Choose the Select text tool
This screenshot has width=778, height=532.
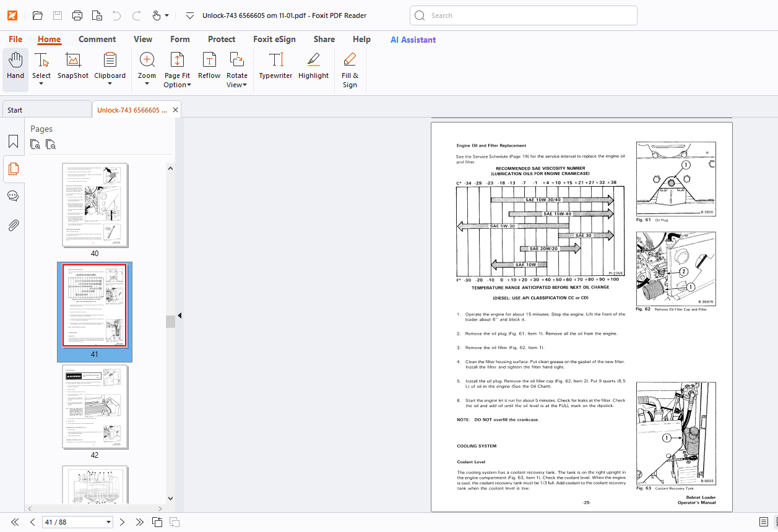(41, 61)
